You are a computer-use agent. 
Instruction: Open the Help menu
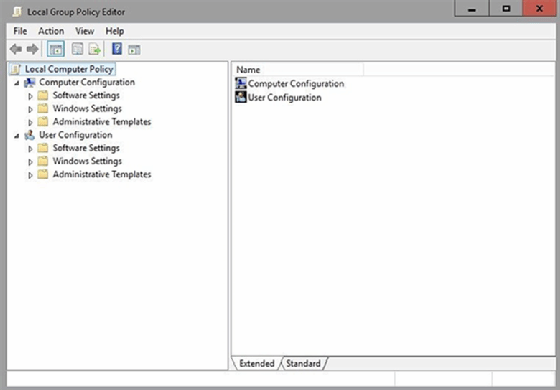(x=115, y=31)
